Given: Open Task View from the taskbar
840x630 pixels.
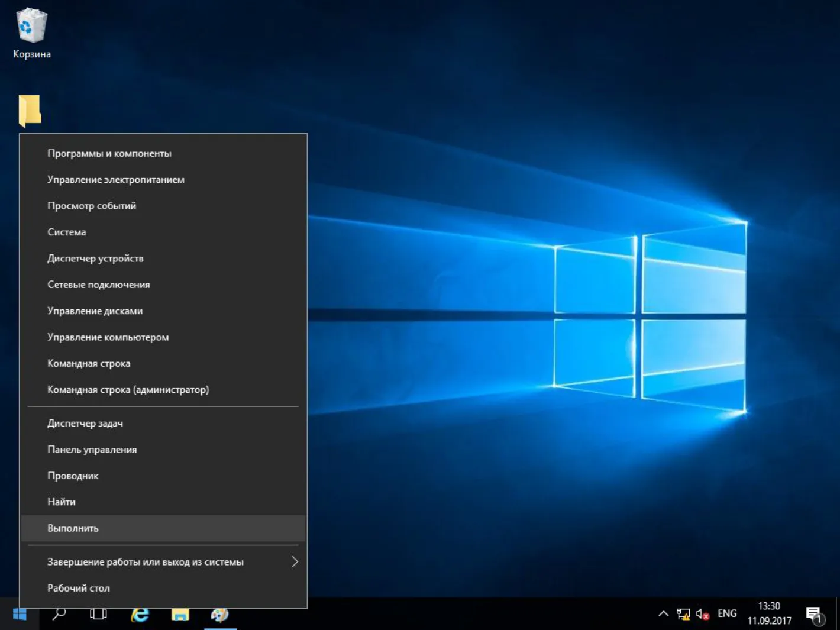Looking at the screenshot, I should pyautogui.click(x=98, y=614).
